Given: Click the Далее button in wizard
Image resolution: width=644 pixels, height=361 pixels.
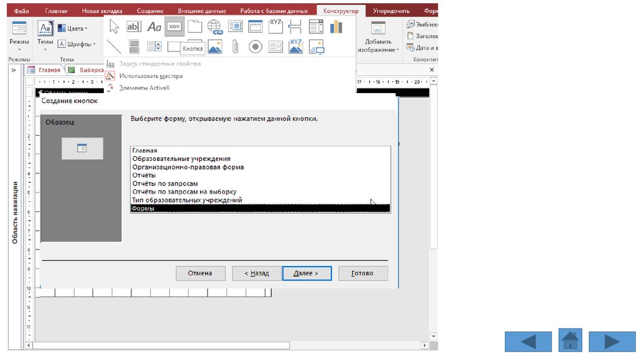Looking at the screenshot, I should click(307, 274).
